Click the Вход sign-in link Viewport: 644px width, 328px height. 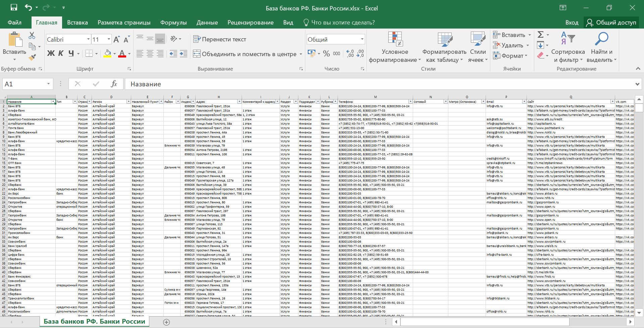572,23
